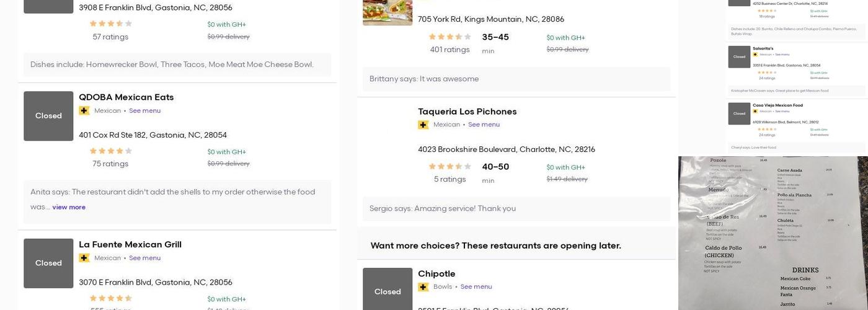Select the Closed thumbnail for QDOBA Mexican Eats
This screenshot has width=868, height=310.
click(48, 116)
